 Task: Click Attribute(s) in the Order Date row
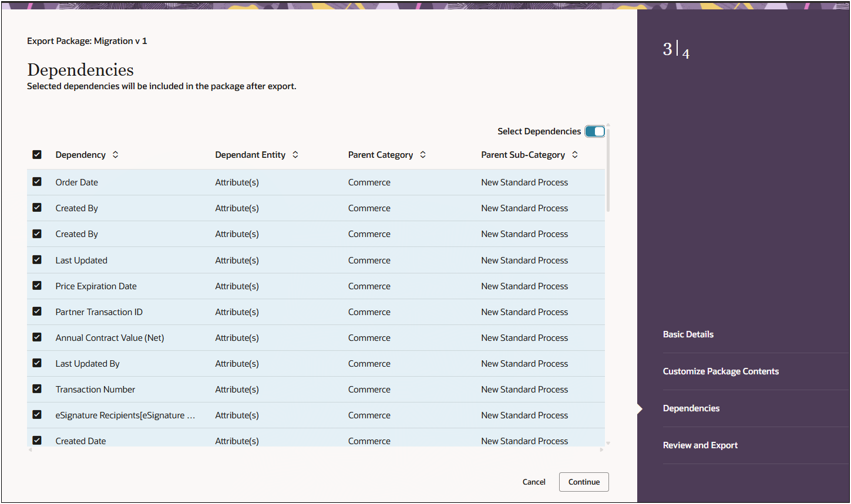coord(237,182)
